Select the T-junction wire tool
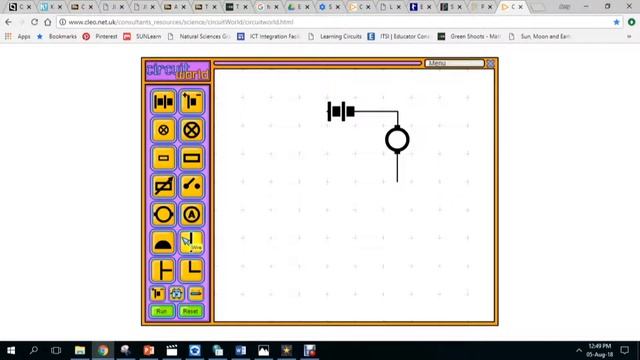The image size is (640, 360). pos(163,270)
